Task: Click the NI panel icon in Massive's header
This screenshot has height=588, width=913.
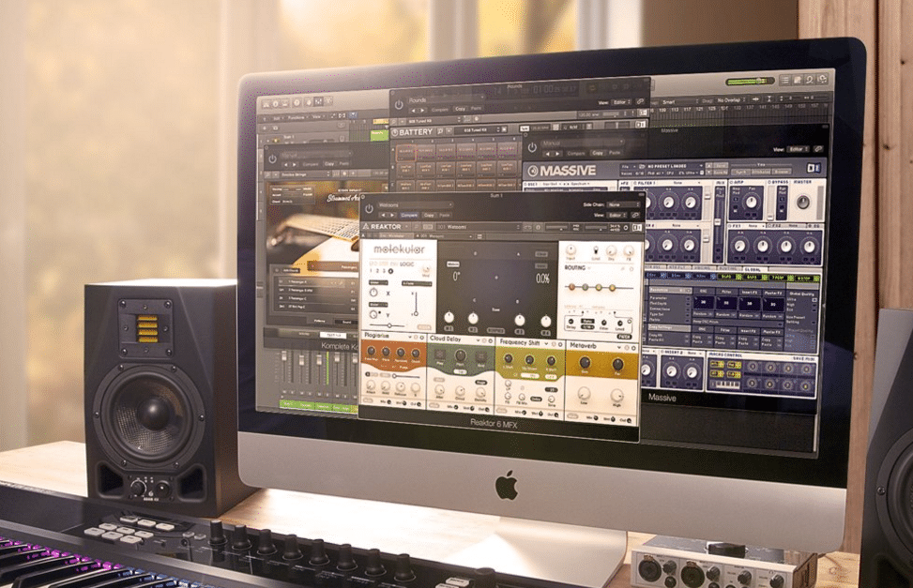Action: pyautogui.click(x=814, y=168)
